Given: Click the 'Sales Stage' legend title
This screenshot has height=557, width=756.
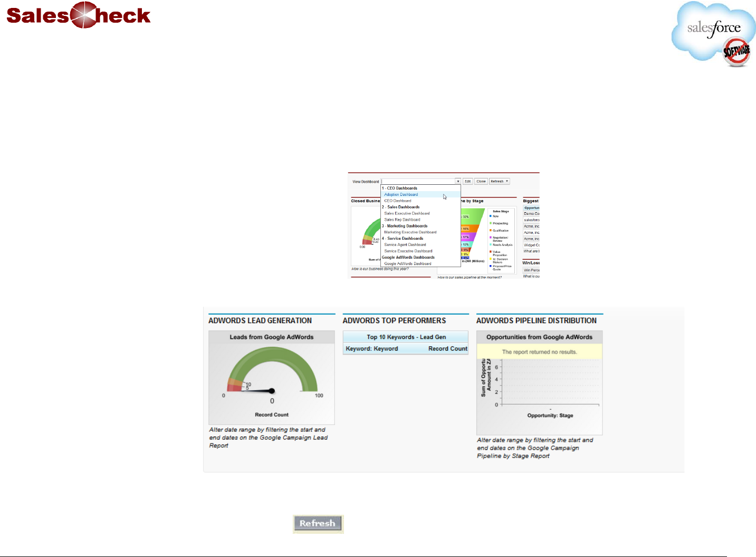Looking at the screenshot, I should click(x=501, y=211).
